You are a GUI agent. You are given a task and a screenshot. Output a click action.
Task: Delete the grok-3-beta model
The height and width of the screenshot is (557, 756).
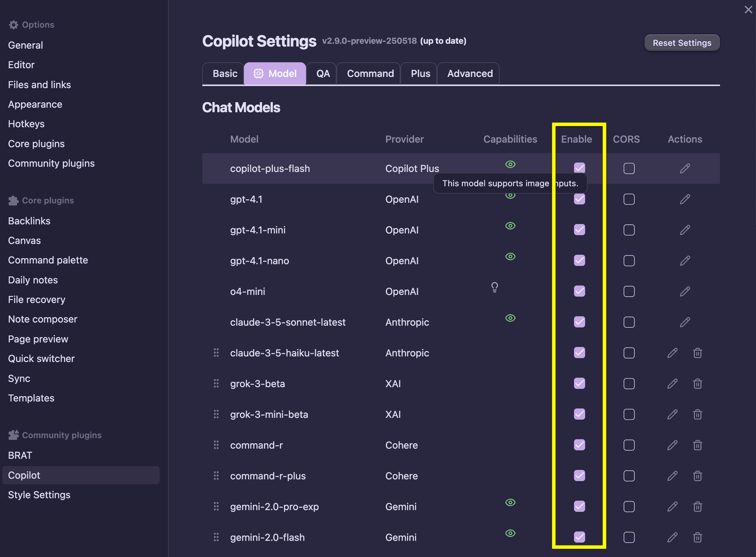click(x=697, y=384)
